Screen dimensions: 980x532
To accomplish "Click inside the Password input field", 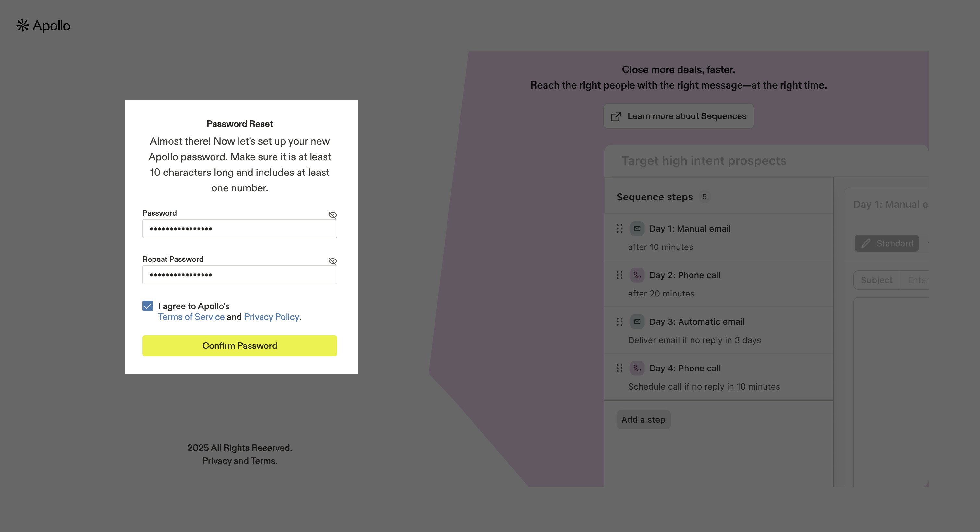I will pos(240,229).
